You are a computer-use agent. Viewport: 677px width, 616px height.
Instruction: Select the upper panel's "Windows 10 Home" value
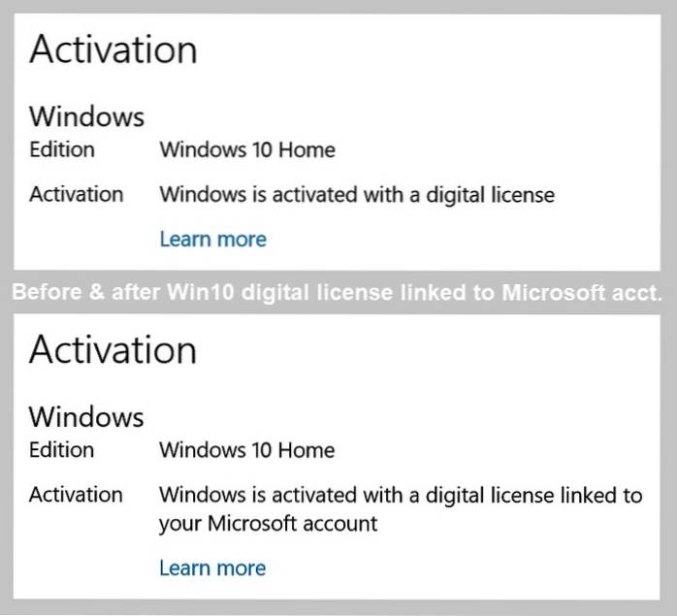pyautogui.click(x=247, y=149)
